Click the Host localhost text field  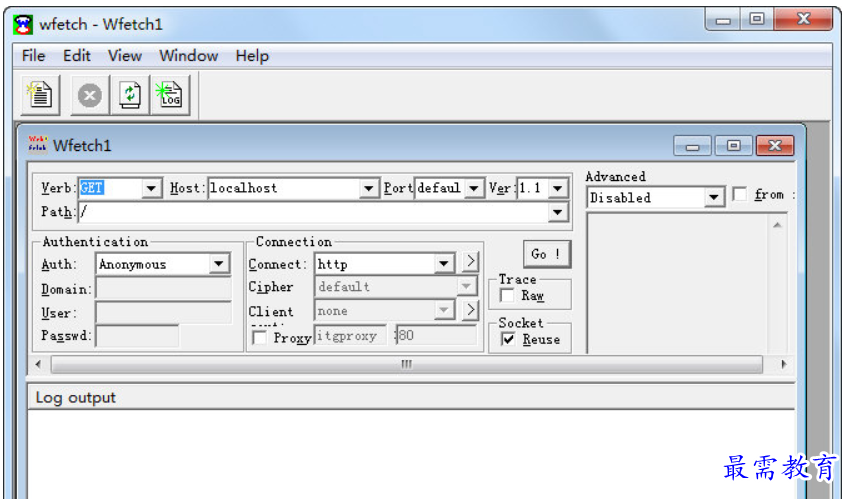tap(283, 188)
